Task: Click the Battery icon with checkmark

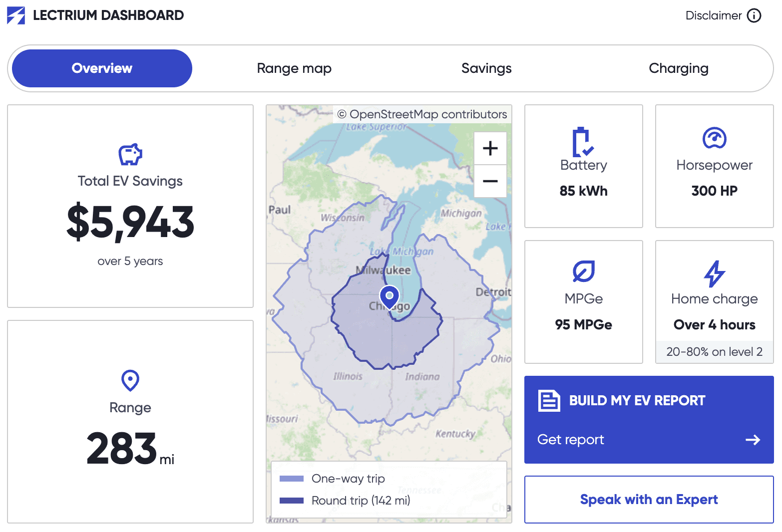Action: coord(583,142)
